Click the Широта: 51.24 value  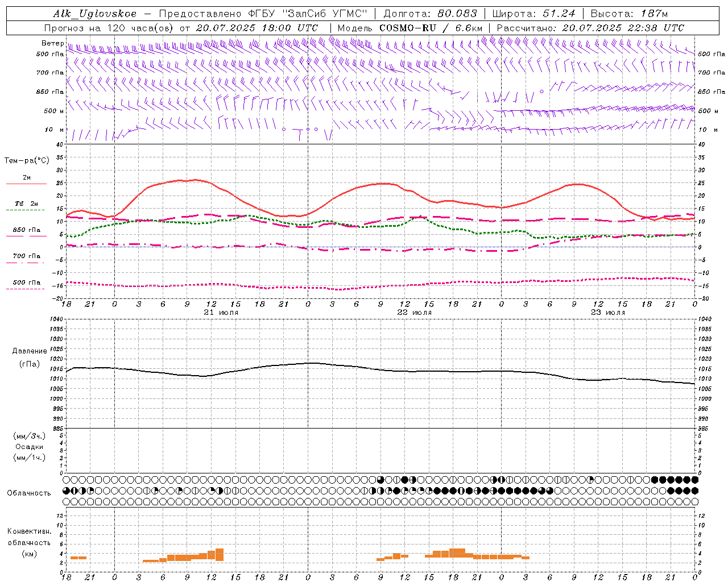click(x=533, y=14)
